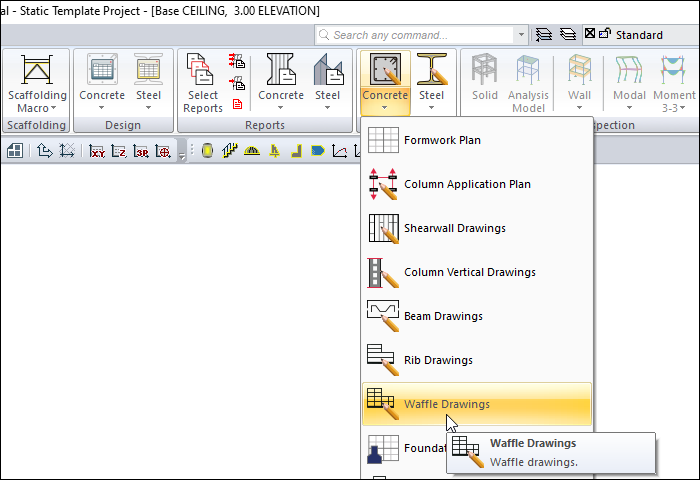Expand the Reports Concrete dropdown arrow
The height and width of the screenshot is (480, 700).
280,108
